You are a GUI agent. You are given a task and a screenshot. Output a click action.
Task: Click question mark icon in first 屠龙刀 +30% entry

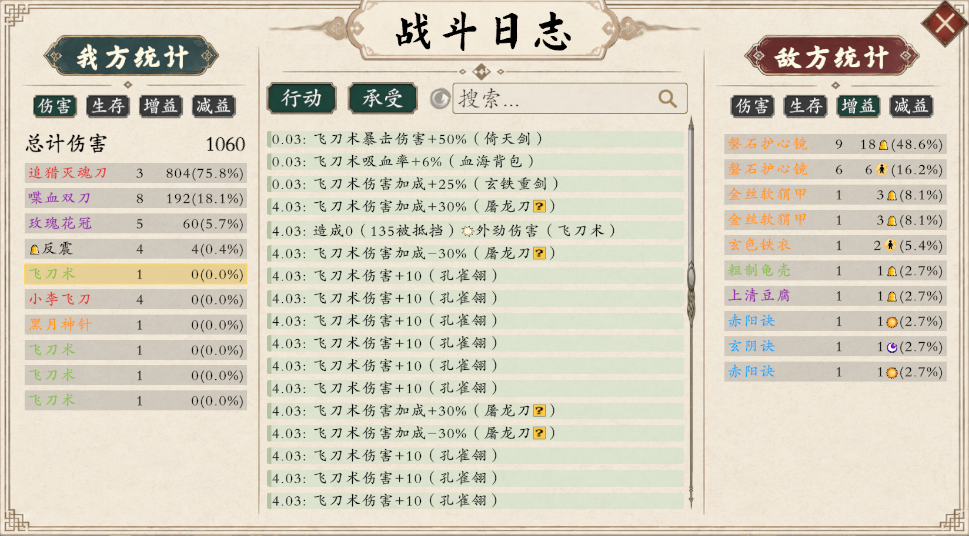(540, 206)
